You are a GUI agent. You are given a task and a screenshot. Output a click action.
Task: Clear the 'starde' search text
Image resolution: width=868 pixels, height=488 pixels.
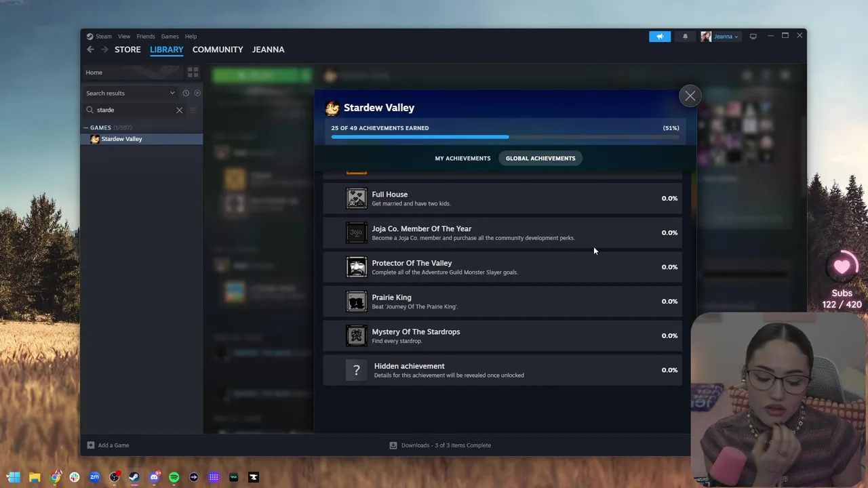pyautogui.click(x=179, y=110)
